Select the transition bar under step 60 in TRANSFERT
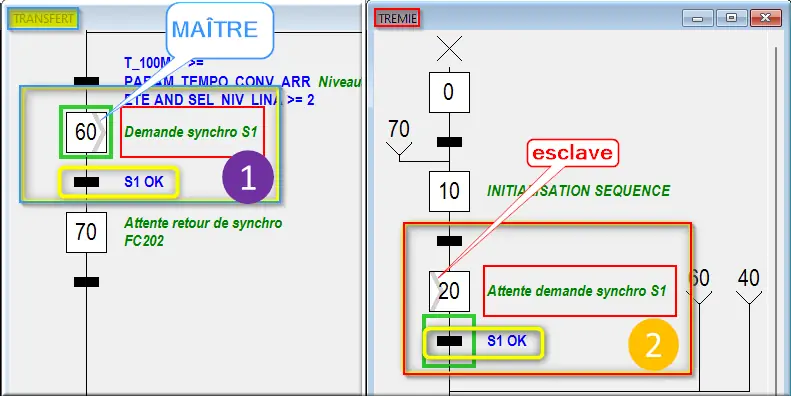 [86, 182]
